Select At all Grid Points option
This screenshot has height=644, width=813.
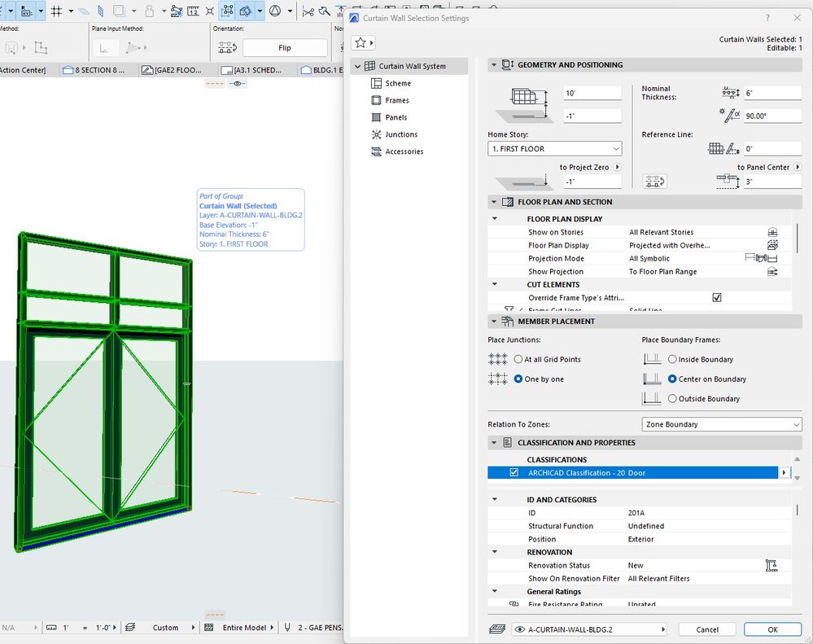[518, 359]
